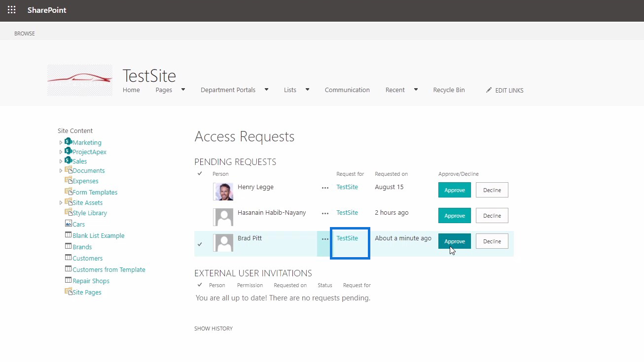The height and width of the screenshot is (362, 644).
Task: Decline Hasanain Habib-Nayany's access request
Action: (492, 216)
